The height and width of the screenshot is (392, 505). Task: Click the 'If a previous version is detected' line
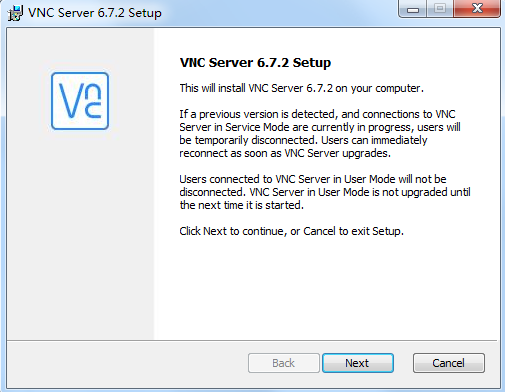click(x=317, y=114)
